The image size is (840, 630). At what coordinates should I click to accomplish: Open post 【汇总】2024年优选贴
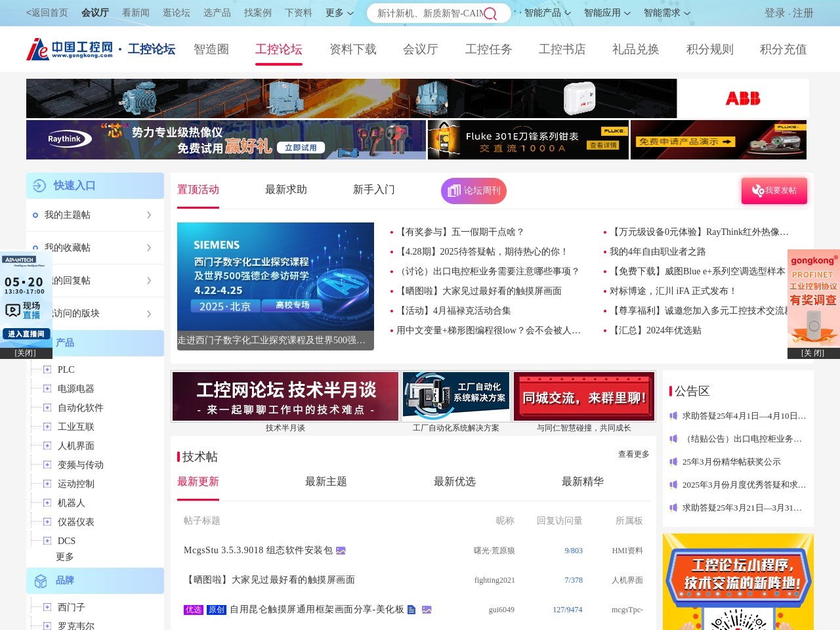click(656, 331)
